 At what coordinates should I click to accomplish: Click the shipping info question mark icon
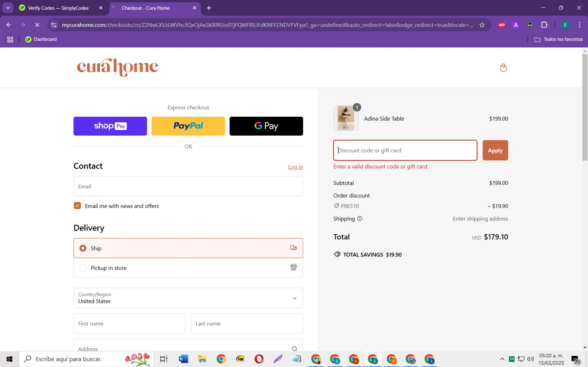tap(360, 219)
